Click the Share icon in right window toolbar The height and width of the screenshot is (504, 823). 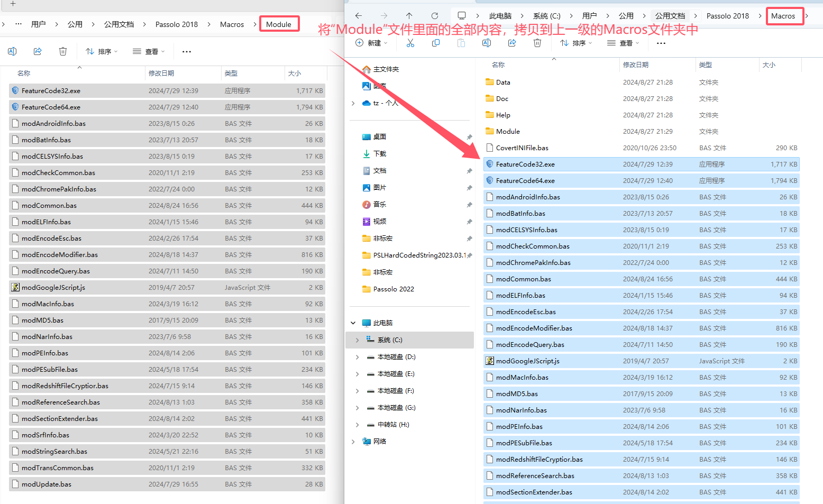512,43
